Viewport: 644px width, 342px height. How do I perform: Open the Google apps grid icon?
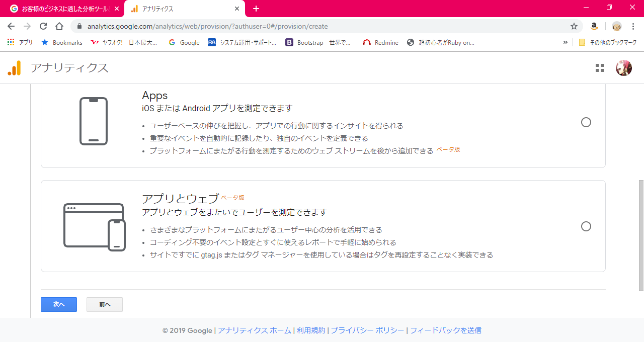tap(599, 68)
